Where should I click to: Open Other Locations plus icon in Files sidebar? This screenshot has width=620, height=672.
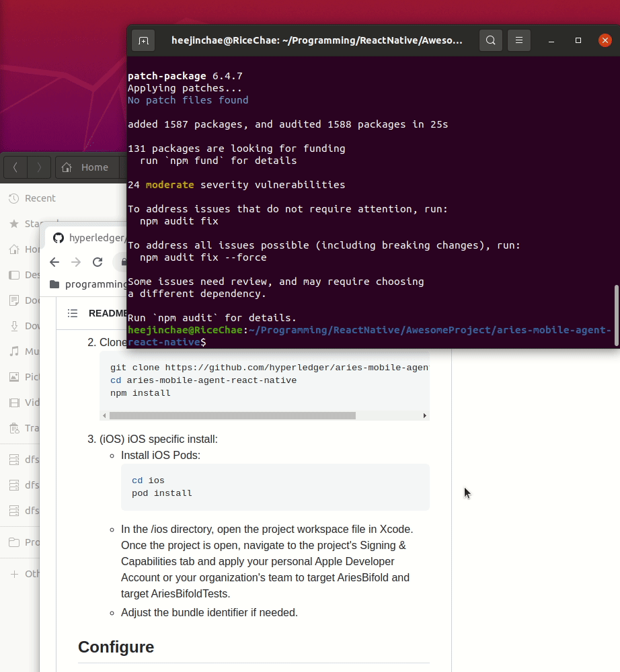point(14,574)
